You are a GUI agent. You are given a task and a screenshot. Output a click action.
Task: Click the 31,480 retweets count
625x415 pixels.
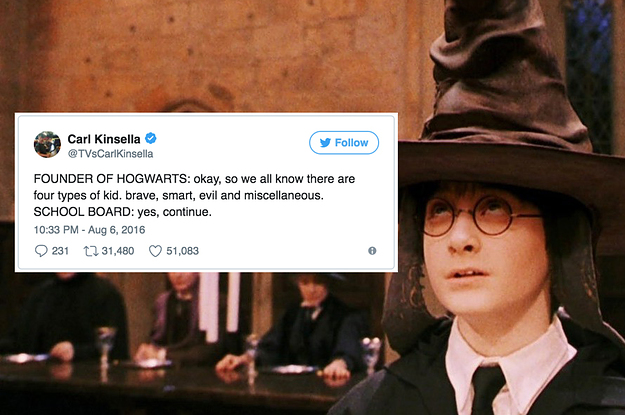tap(118, 251)
